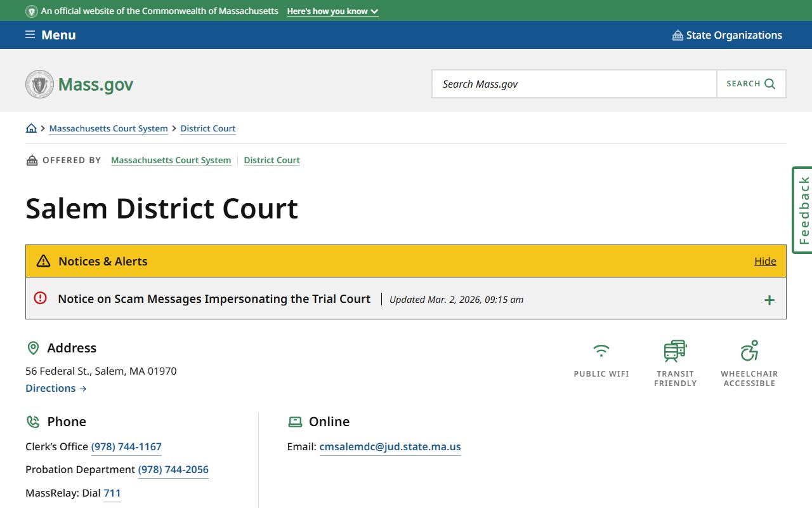Open District Court breadcrumb link
The image size is (812, 508).
(208, 128)
